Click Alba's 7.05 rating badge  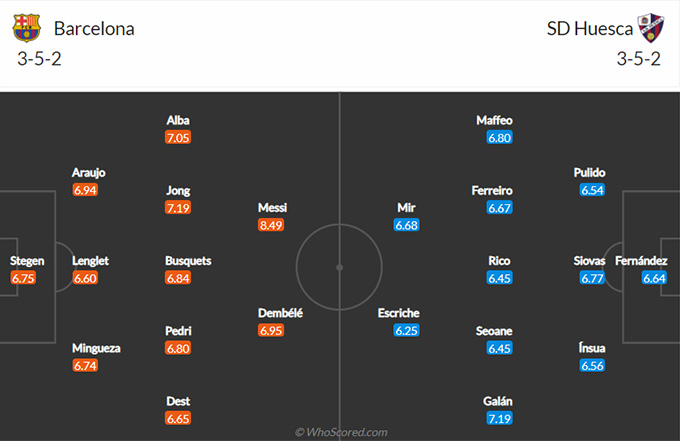(178, 137)
